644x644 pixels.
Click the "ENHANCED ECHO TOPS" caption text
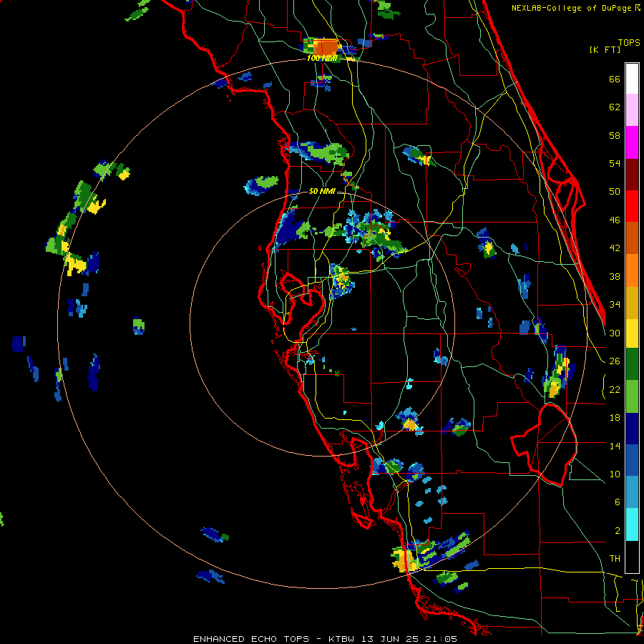point(251,639)
